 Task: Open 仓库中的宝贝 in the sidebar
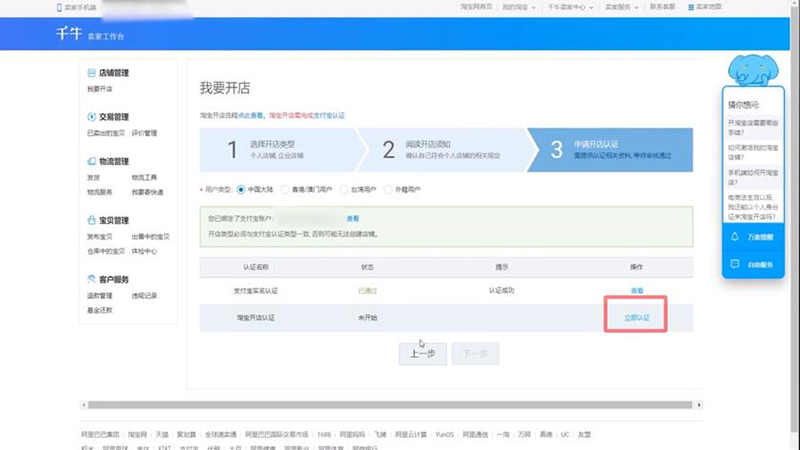tap(106, 251)
